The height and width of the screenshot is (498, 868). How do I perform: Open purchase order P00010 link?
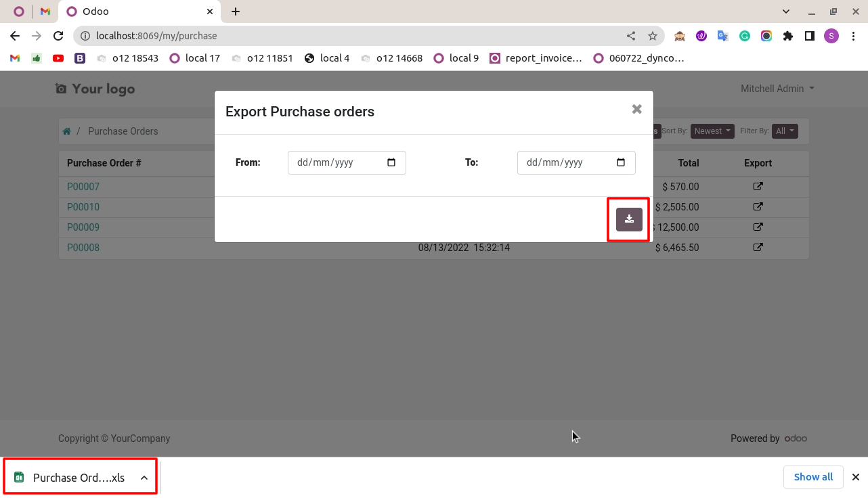pos(83,207)
